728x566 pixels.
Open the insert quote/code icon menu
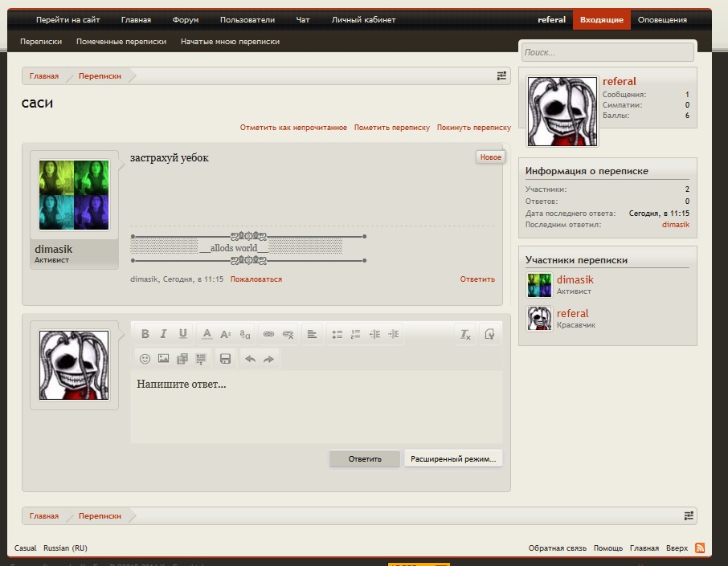pos(201,359)
